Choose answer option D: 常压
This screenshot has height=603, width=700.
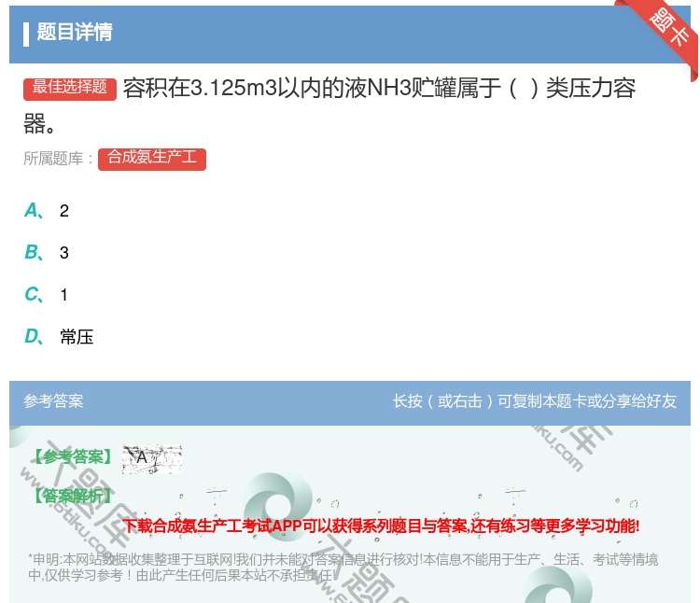[59, 337]
